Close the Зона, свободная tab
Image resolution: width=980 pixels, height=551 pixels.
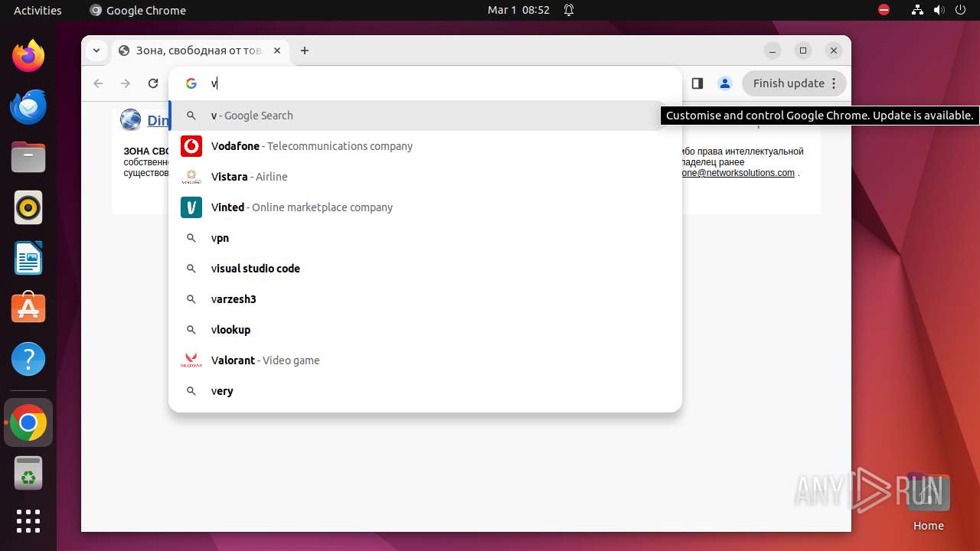277,51
